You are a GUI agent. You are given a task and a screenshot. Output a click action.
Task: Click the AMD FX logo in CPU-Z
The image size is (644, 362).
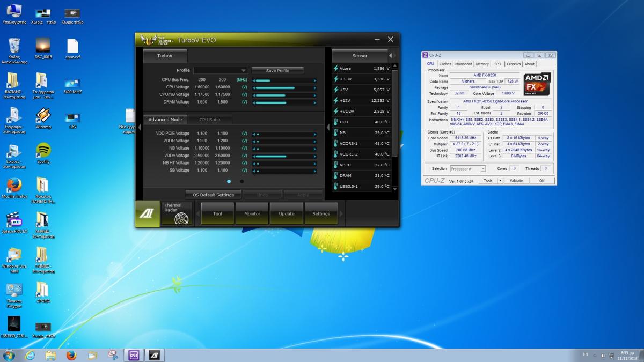click(537, 84)
